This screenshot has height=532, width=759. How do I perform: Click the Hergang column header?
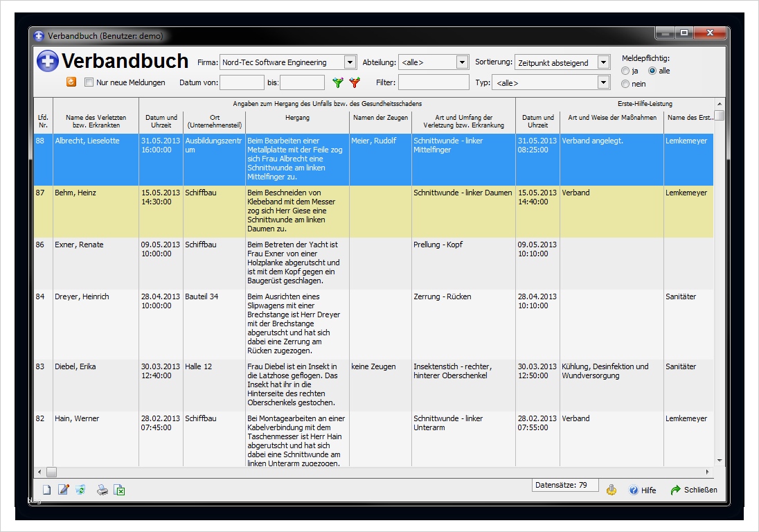point(297,118)
